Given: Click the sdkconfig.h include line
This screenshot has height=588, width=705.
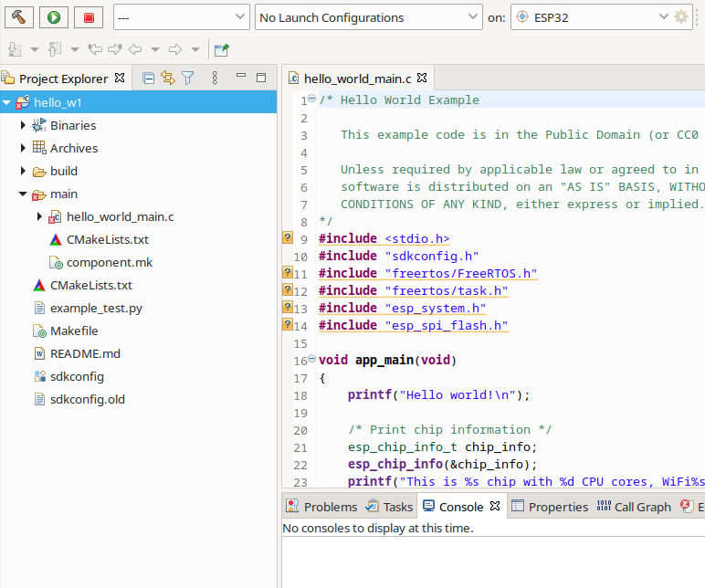Looking at the screenshot, I should [398, 256].
